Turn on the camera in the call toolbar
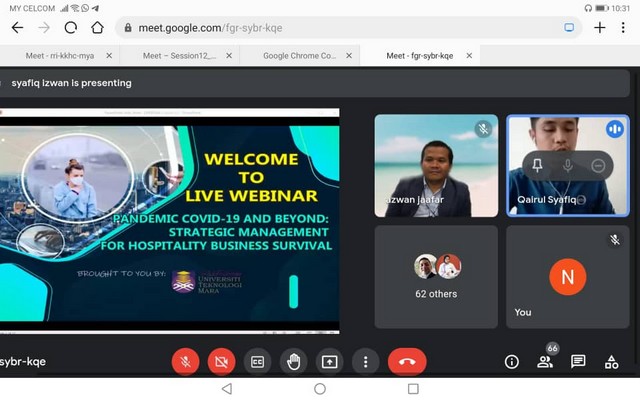The width and height of the screenshot is (640, 400). coord(221,361)
